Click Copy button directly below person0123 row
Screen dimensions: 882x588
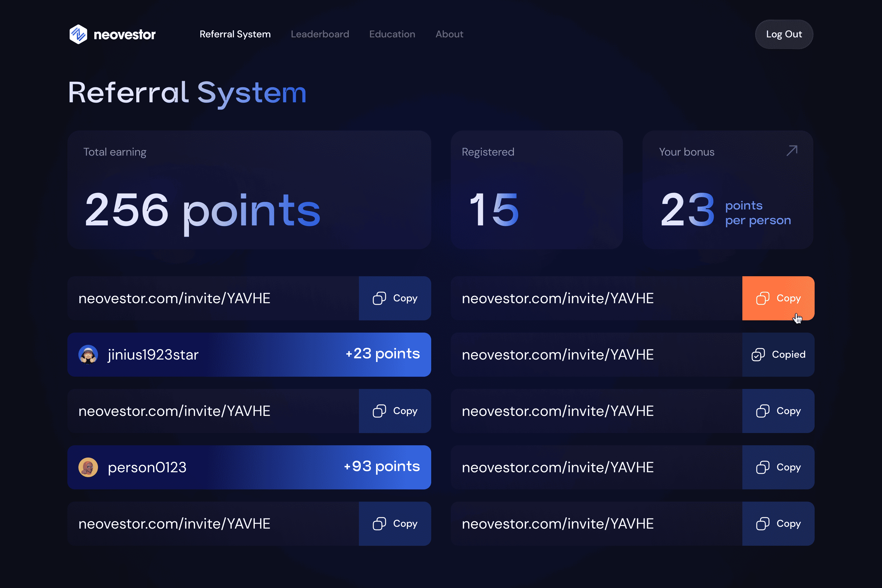tap(395, 523)
